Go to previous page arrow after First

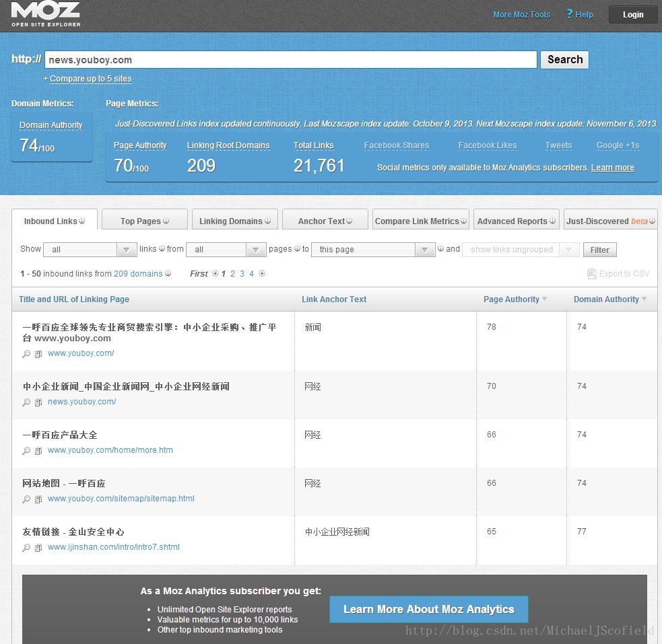(x=216, y=274)
